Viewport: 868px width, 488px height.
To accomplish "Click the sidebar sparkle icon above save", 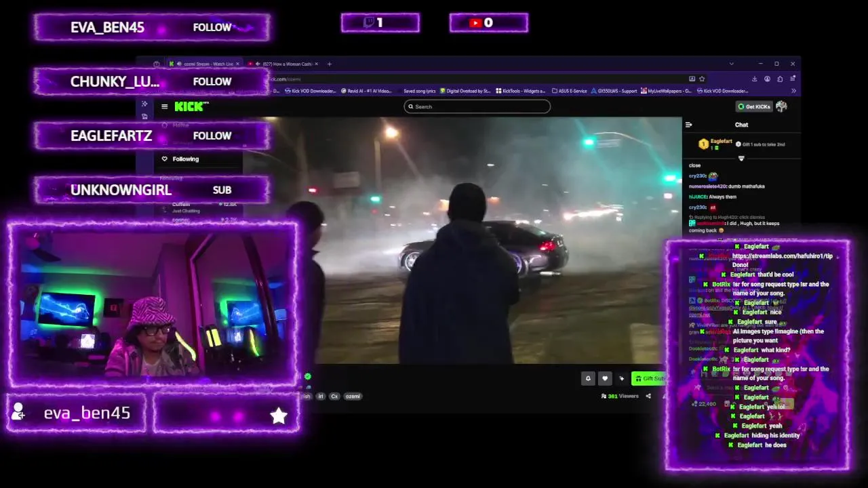I will pyautogui.click(x=144, y=104).
